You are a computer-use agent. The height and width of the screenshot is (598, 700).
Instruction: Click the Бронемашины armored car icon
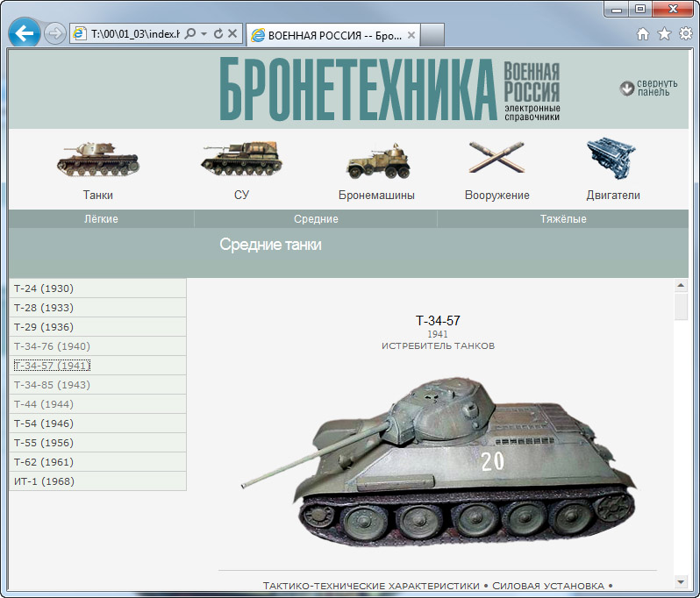(378, 160)
